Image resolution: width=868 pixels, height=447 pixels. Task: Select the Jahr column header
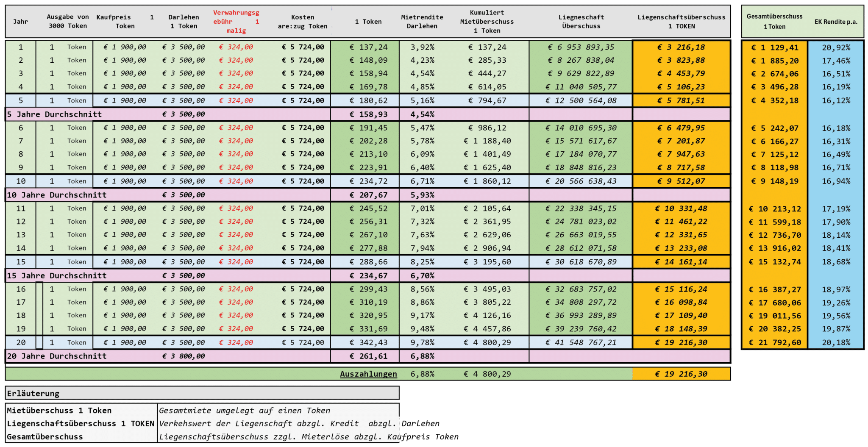point(20,22)
